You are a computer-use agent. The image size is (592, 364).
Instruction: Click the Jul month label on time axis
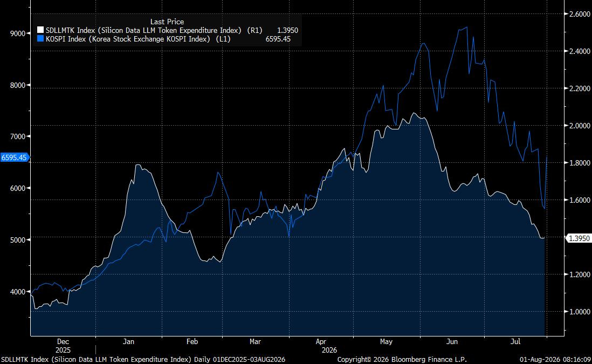tap(515, 342)
